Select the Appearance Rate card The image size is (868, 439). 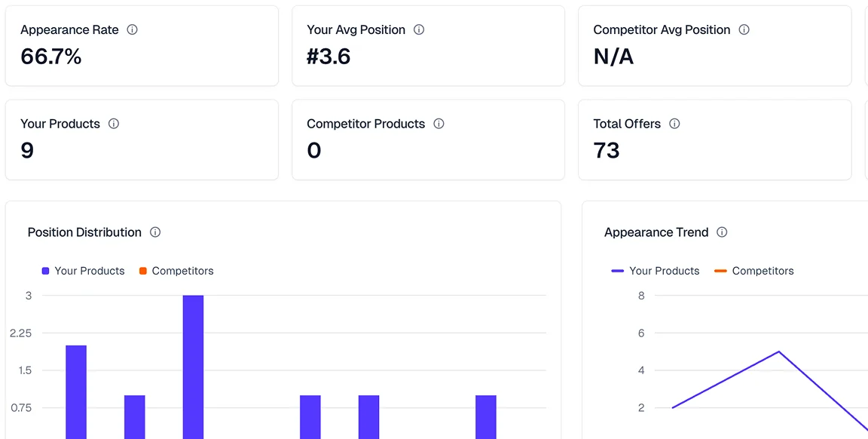click(142, 45)
